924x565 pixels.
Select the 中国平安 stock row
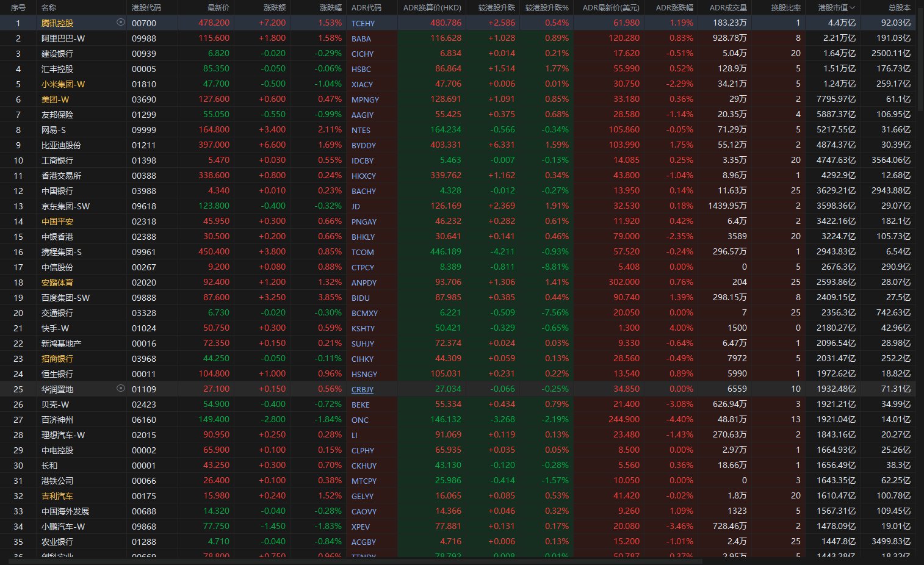458,221
